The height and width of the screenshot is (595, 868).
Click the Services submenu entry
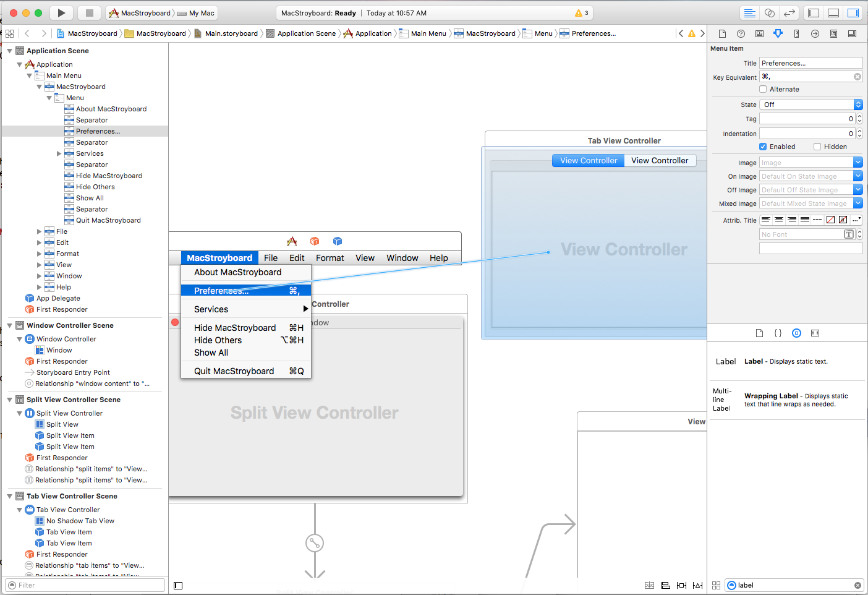pyautogui.click(x=246, y=309)
